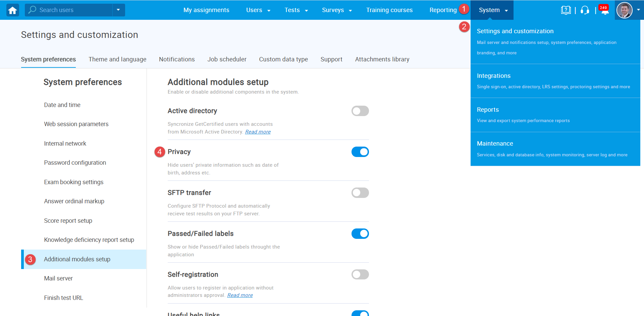Open the Job scheduler tab

click(x=227, y=59)
